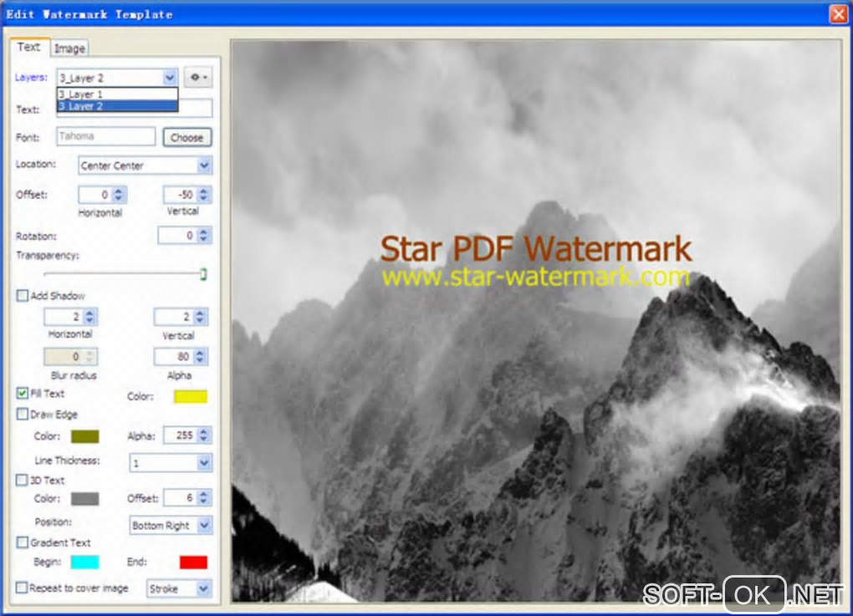Open the Position dropdown Bottom Right

click(171, 525)
